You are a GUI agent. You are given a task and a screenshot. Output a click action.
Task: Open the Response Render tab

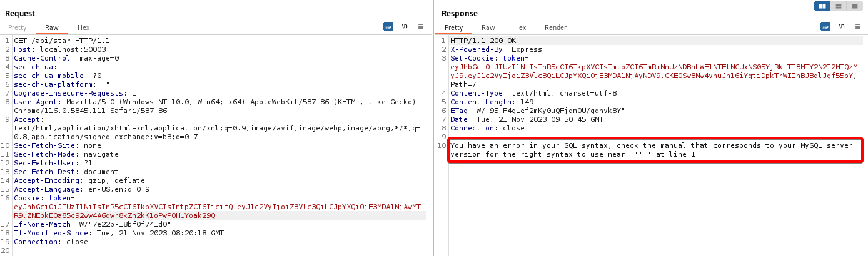(x=555, y=27)
